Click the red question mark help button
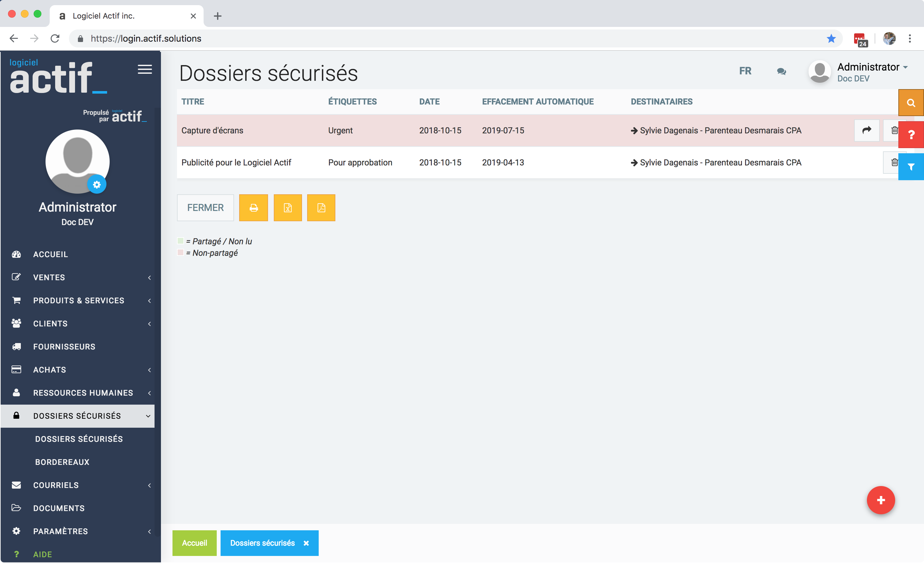This screenshot has width=924, height=563. point(911,135)
